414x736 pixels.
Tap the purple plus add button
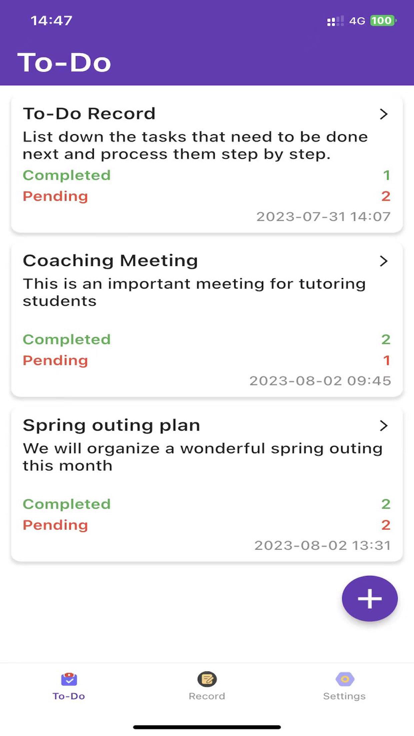(370, 598)
